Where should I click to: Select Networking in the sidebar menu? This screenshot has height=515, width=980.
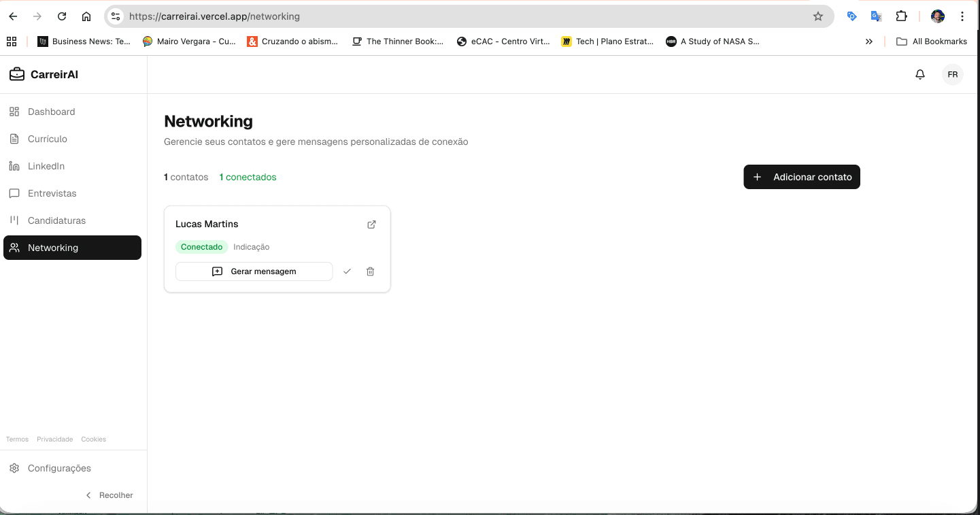pyautogui.click(x=54, y=248)
